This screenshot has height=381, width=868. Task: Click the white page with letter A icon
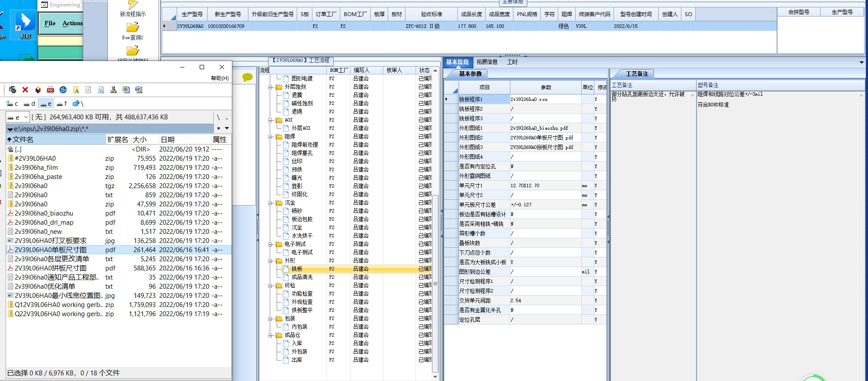click(x=88, y=90)
